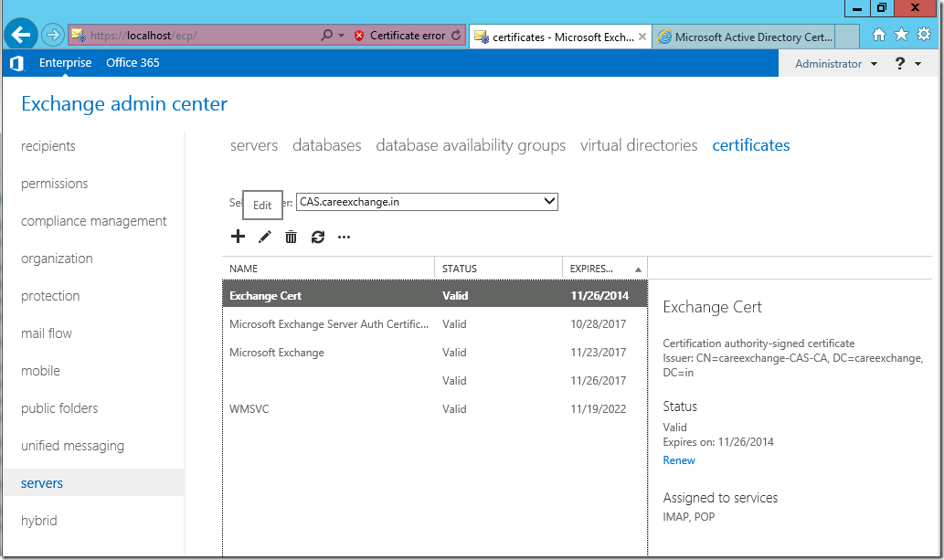Click the Enterprise link in header
Screen dimensions: 944x560
tap(66, 63)
